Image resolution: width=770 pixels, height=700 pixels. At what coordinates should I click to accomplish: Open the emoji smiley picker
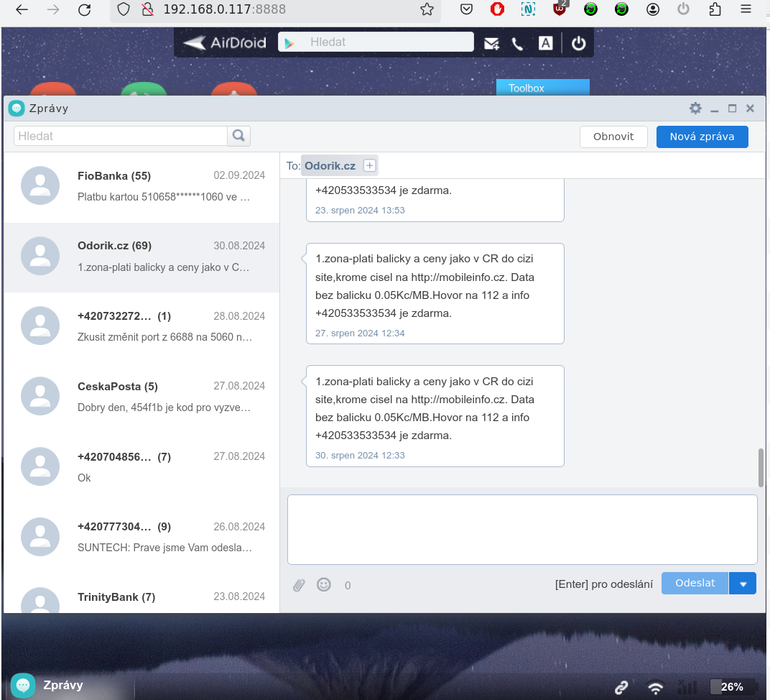324,584
